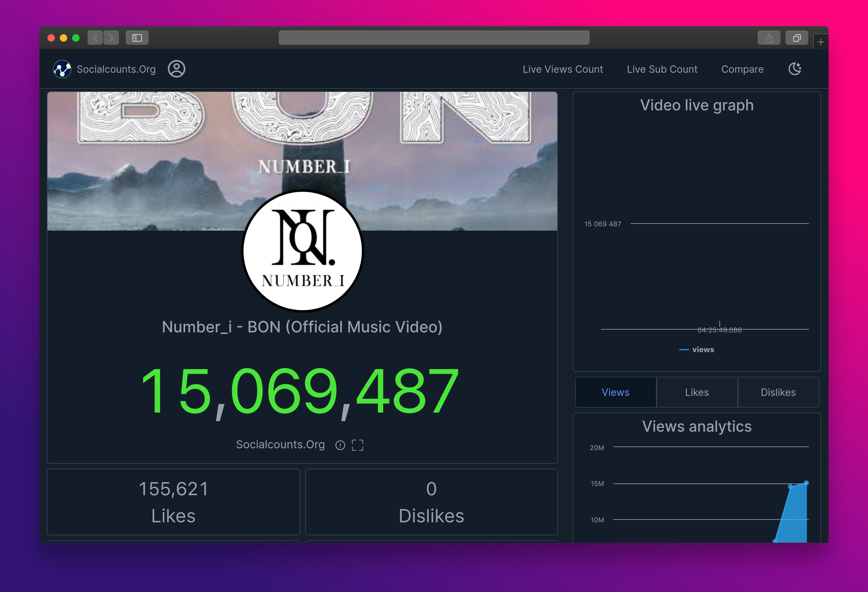Toggle the browser sidebar button
Image resolution: width=868 pixels, height=592 pixels.
click(x=137, y=38)
